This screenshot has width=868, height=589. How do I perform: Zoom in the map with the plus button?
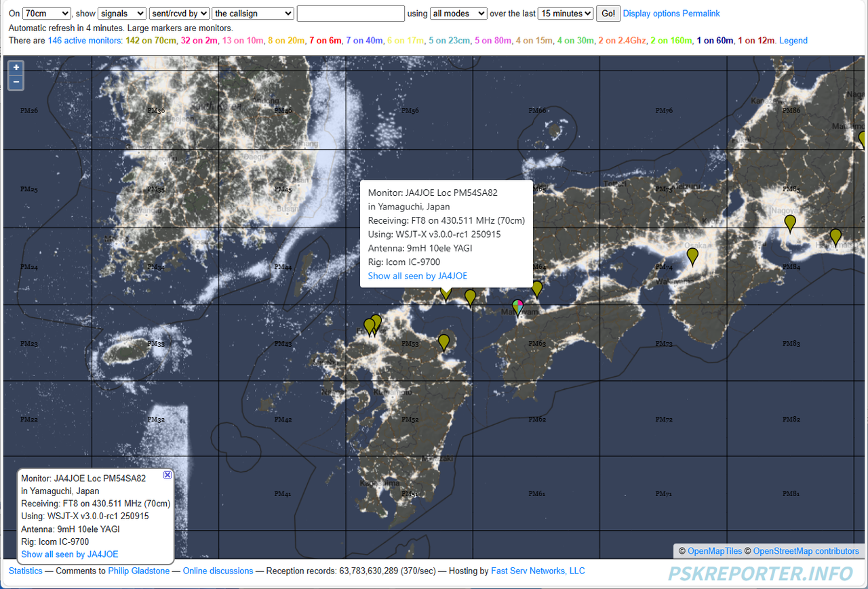pos(17,67)
